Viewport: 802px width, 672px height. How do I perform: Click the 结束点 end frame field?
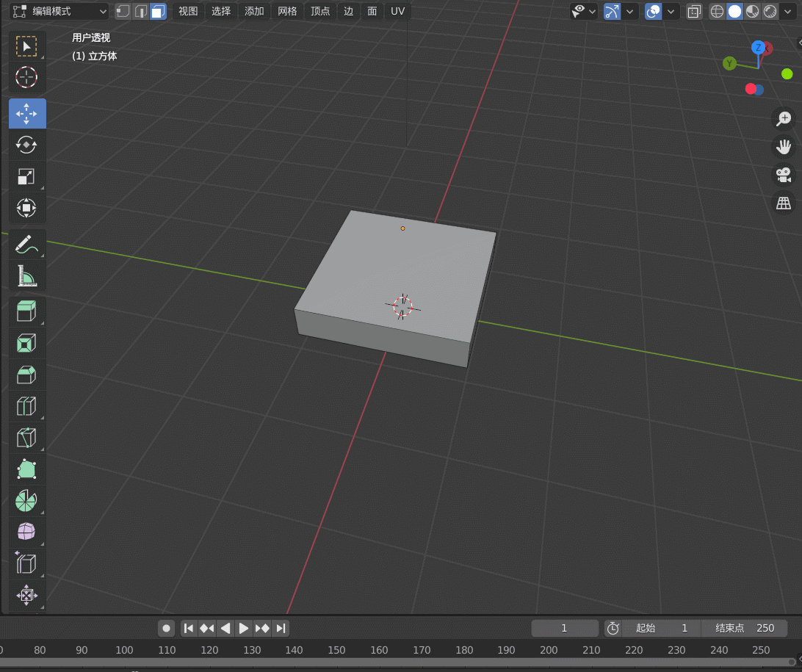pyautogui.click(x=744, y=628)
